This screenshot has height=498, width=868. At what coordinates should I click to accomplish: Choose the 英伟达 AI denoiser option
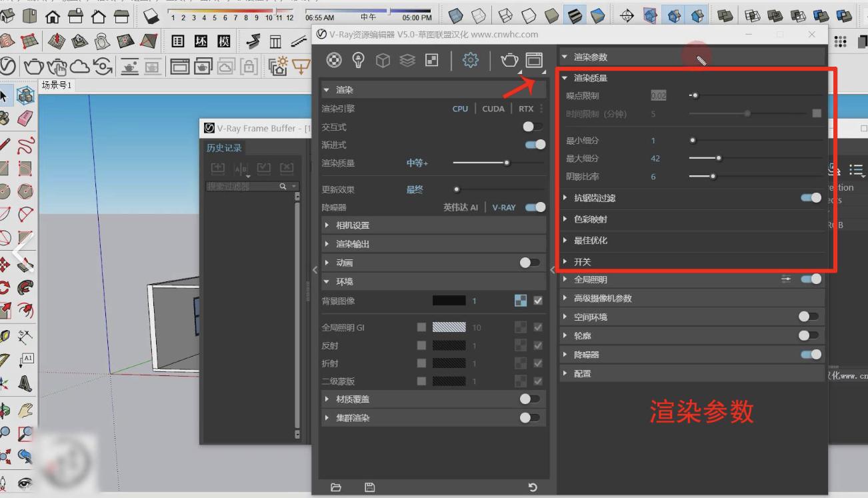pos(460,207)
